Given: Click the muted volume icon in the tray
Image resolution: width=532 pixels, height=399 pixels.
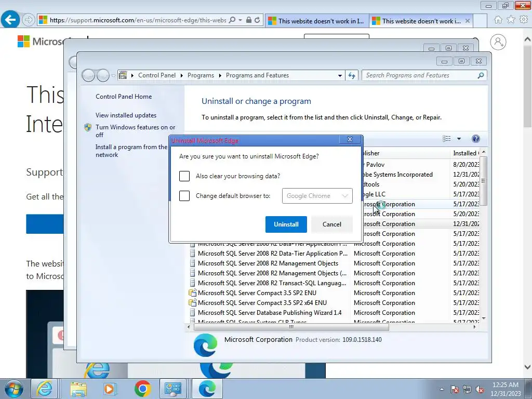Looking at the screenshot, I should [480, 389].
